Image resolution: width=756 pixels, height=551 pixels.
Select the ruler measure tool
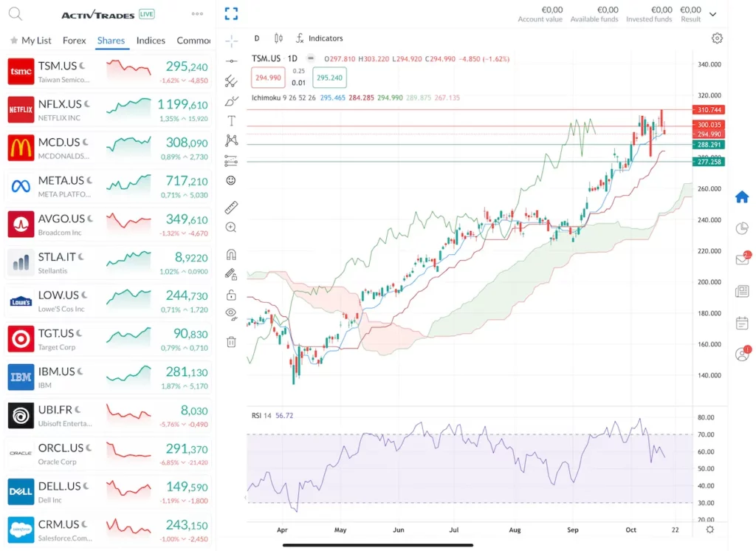pos(231,208)
